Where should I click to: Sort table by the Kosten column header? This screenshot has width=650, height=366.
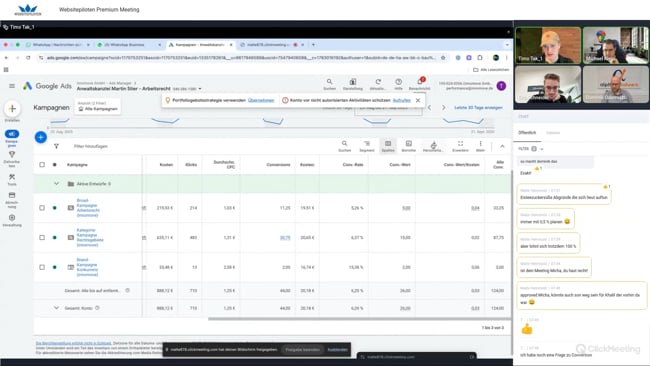(x=166, y=165)
